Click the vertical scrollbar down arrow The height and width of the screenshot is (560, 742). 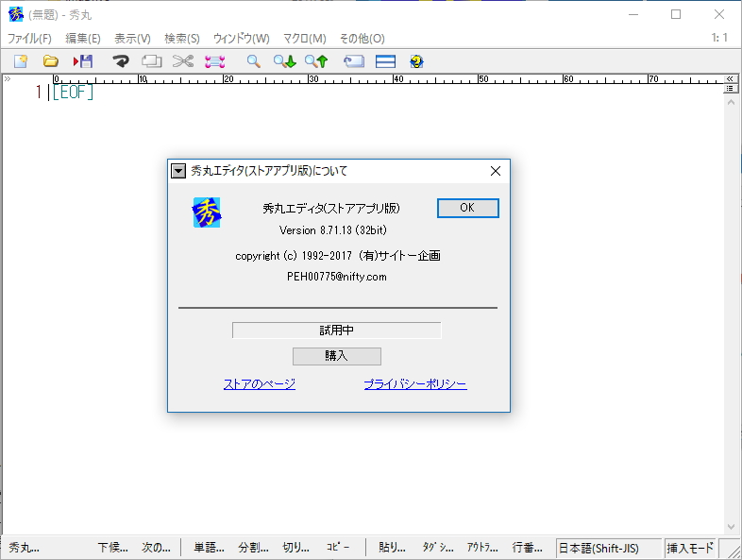pos(731,527)
